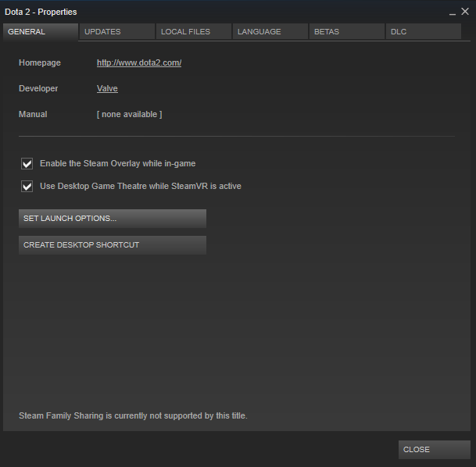
Task: Click the 'Developer' label
Action: (38, 88)
